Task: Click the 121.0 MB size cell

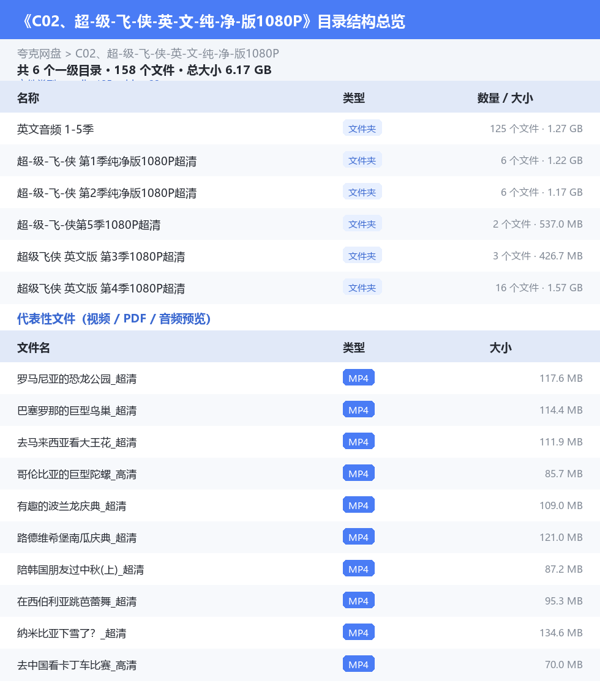Action: point(561,537)
